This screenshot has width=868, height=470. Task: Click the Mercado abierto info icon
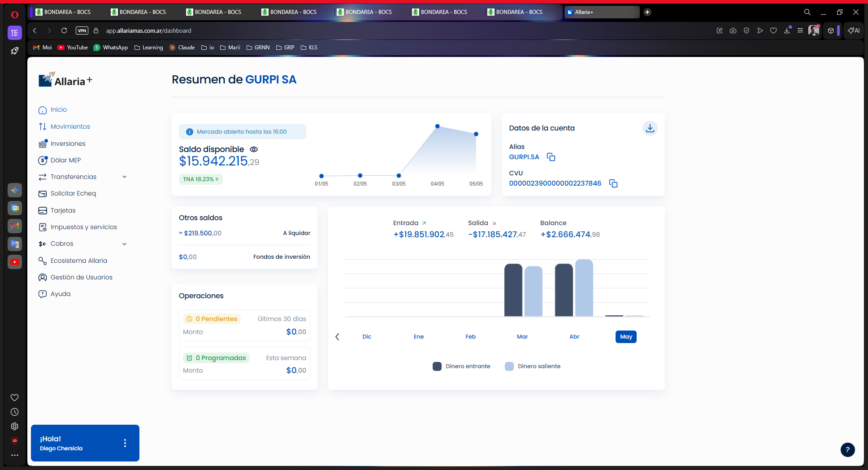coord(190,132)
